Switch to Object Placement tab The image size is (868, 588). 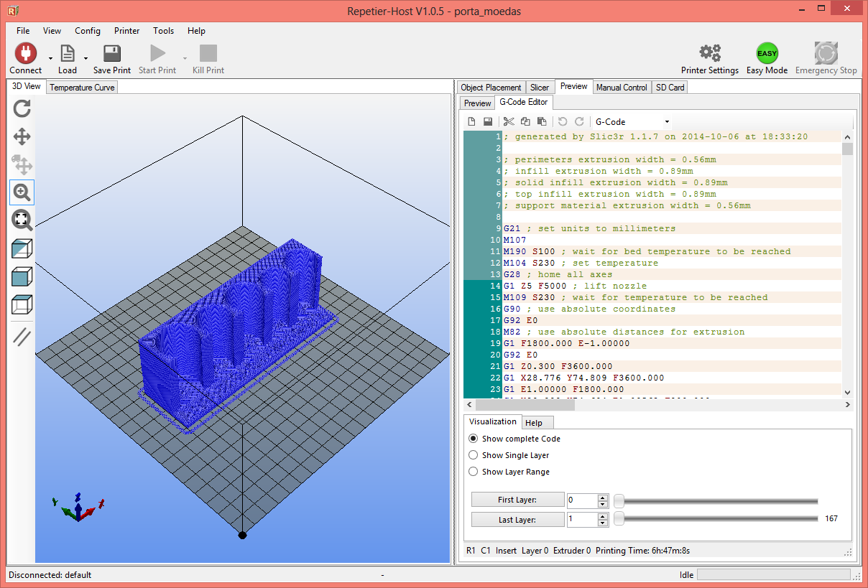pyautogui.click(x=491, y=88)
